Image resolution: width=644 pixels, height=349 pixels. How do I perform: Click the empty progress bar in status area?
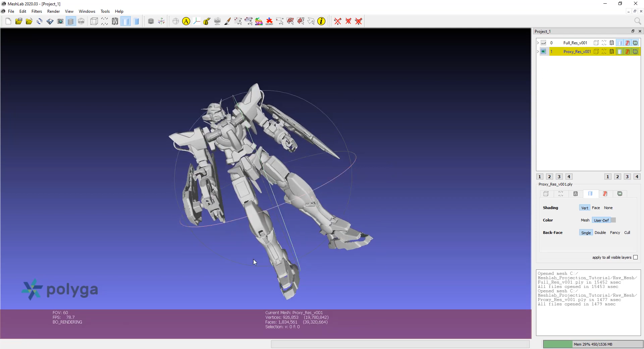click(x=400, y=344)
